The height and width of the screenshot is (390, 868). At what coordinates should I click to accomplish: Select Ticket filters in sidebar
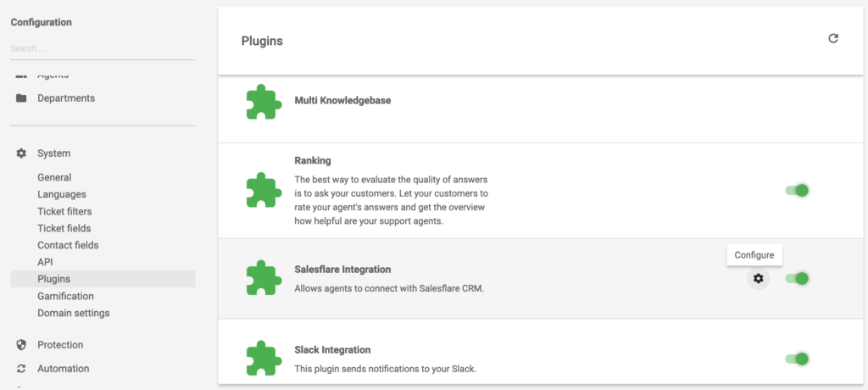64,211
